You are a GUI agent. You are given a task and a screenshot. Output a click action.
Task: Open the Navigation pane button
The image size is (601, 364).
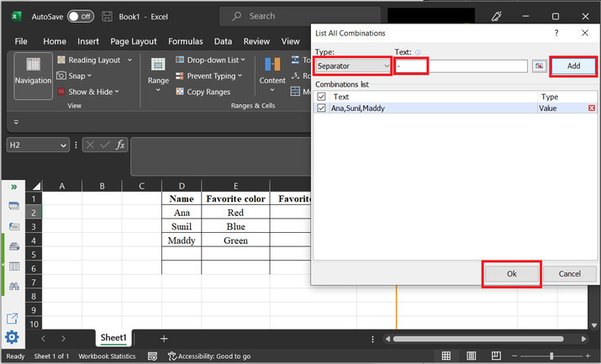(33, 76)
